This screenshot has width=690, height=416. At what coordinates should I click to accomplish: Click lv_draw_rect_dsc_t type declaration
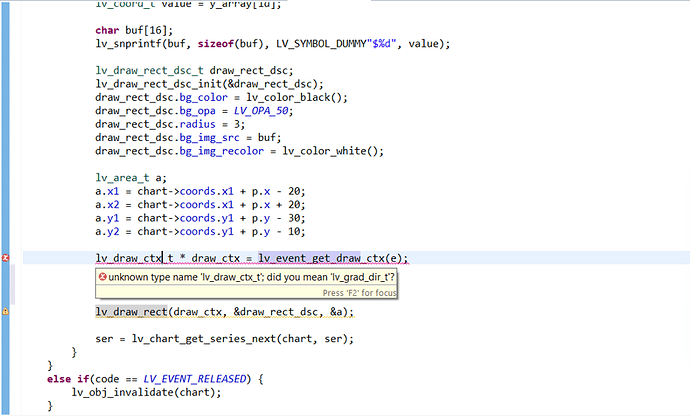(x=149, y=70)
